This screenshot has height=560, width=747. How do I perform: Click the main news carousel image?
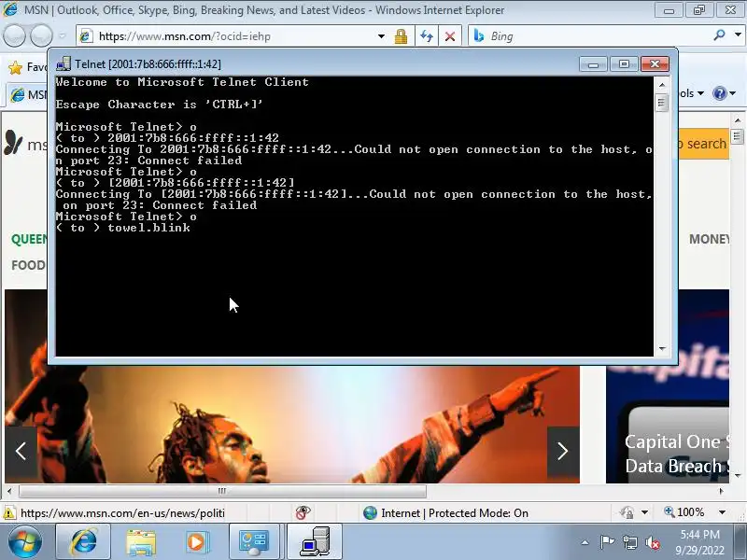[x=292, y=424]
